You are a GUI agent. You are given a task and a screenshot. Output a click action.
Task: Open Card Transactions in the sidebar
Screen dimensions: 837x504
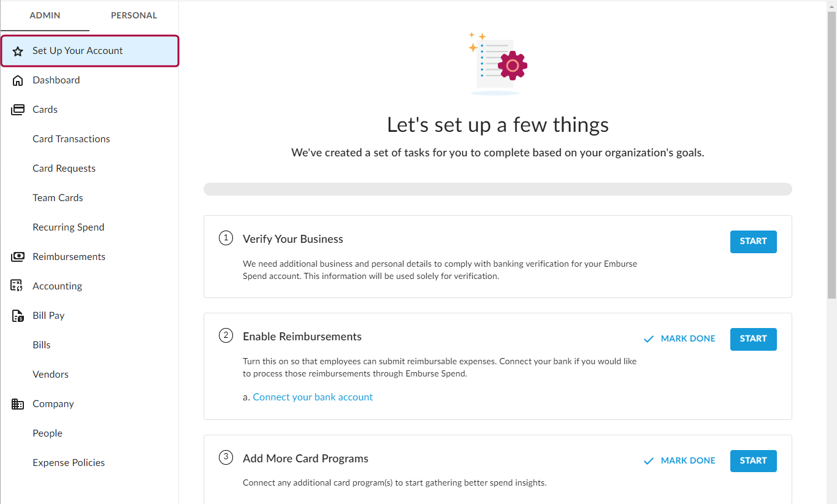(x=71, y=139)
